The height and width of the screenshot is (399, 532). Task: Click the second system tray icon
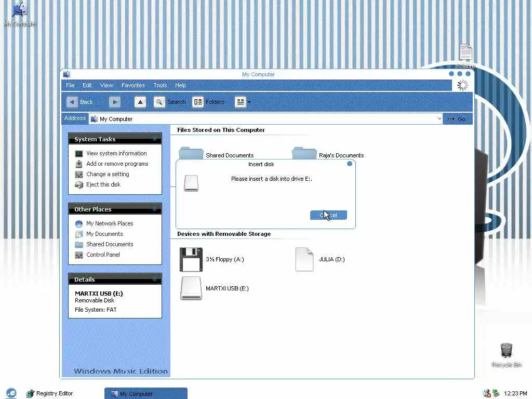[496, 393]
